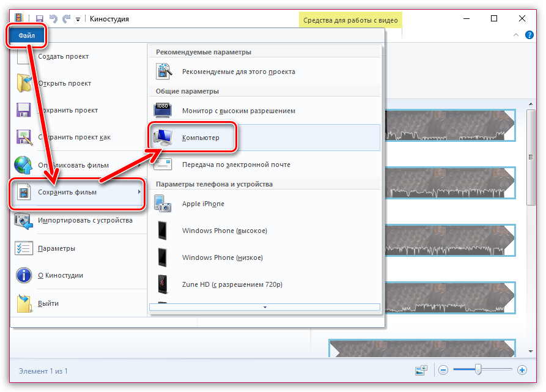546x392 pixels.
Task: Click the Создать проект blank page icon
Action: click(23, 56)
